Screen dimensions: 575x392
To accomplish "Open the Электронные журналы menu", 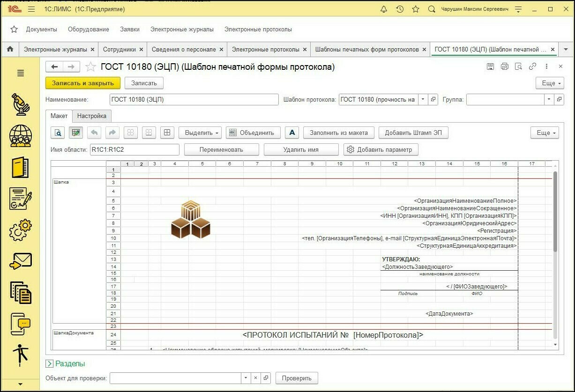I will [x=182, y=29].
